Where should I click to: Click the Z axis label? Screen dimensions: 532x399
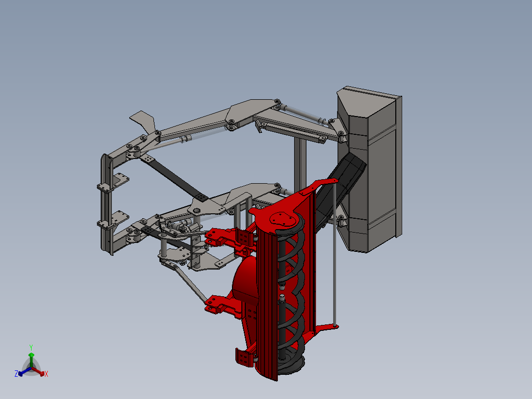[x=16, y=374]
